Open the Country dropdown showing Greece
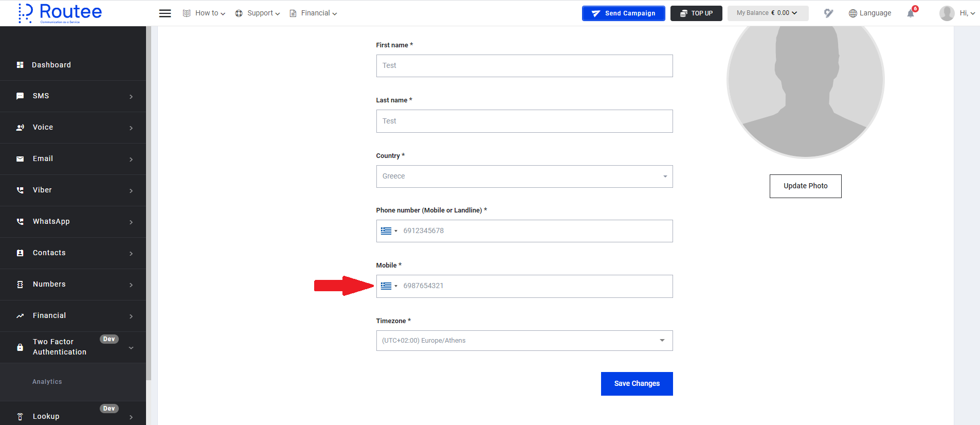Image resolution: width=980 pixels, height=425 pixels. [x=524, y=176]
